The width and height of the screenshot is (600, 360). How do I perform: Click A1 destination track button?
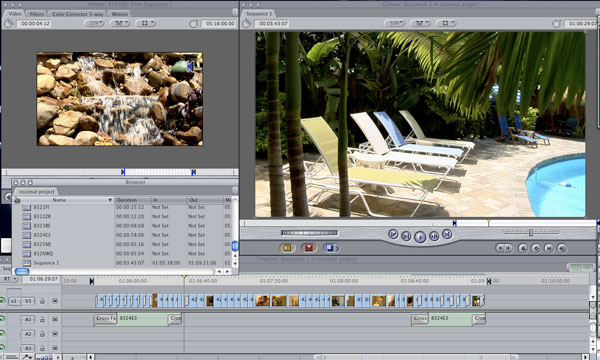coord(28,319)
